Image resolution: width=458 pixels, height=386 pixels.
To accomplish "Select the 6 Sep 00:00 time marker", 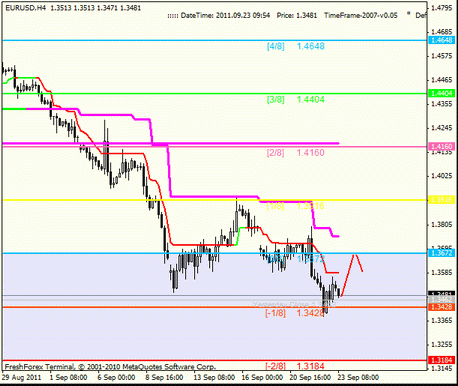I will [x=116, y=377].
